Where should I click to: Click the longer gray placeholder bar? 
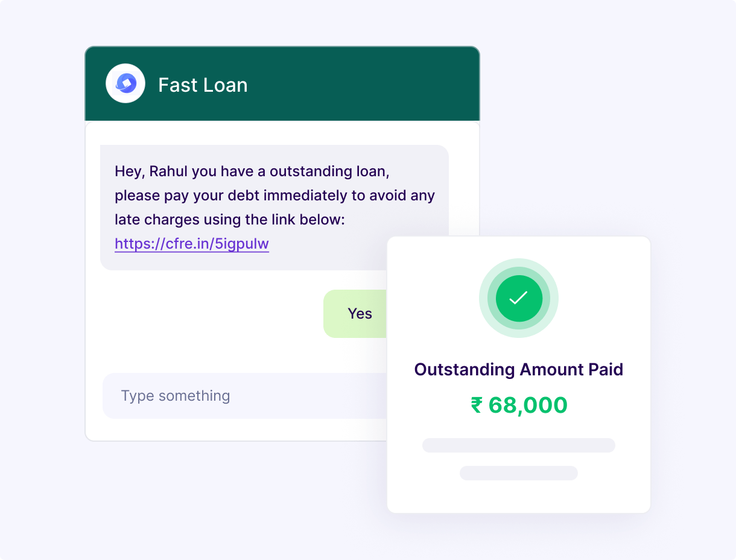pyautogui.click(x=519, y=445)
